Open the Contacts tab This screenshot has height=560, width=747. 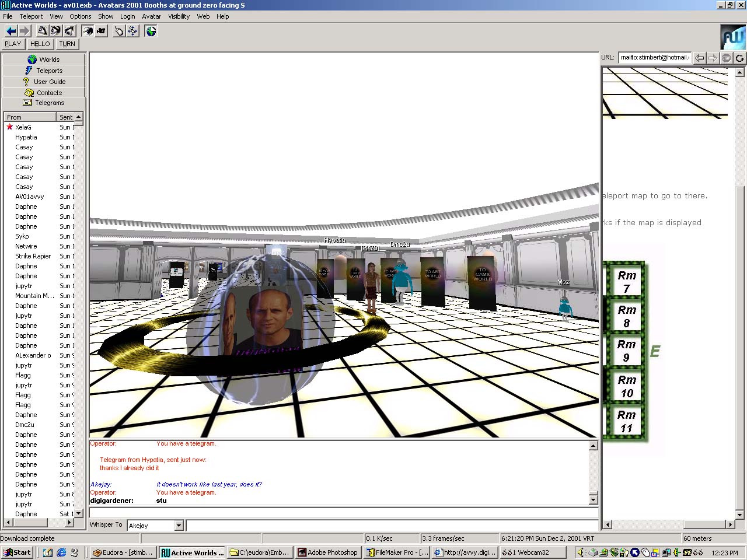44,93
